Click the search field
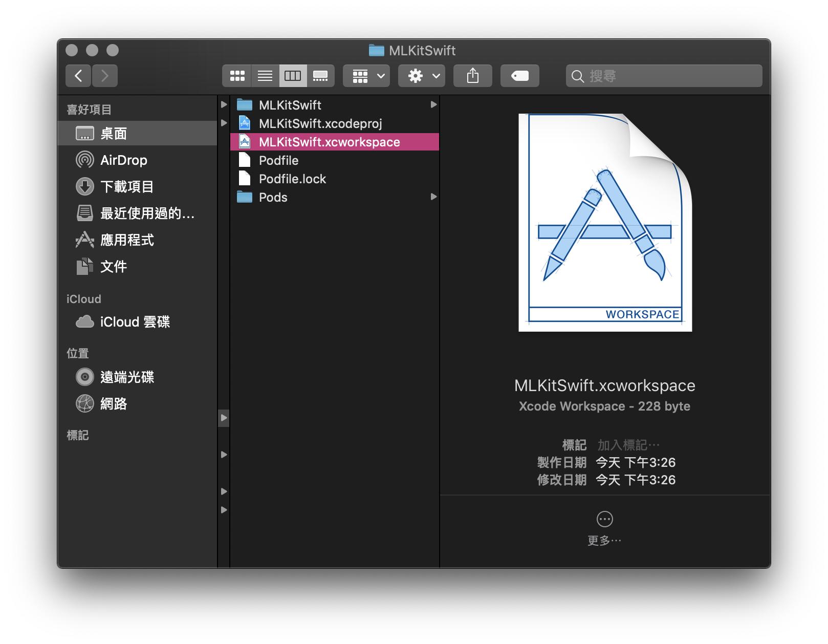Screen dimensions: 828x644 [664, 76]
